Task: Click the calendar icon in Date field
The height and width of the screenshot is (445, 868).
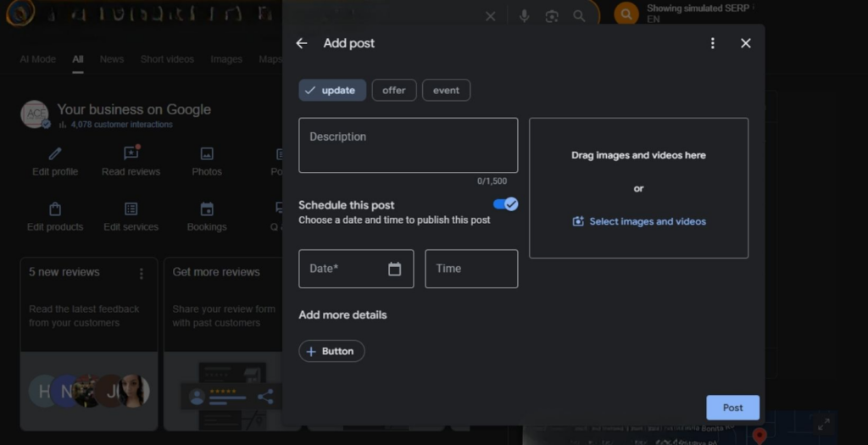Action: [x=394, y=269]
